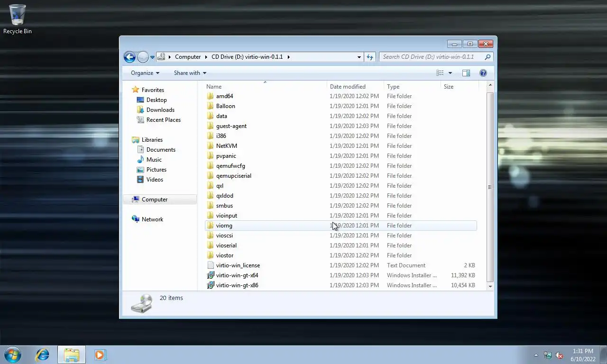Sort by the Size column header

(x=460, y=87)
